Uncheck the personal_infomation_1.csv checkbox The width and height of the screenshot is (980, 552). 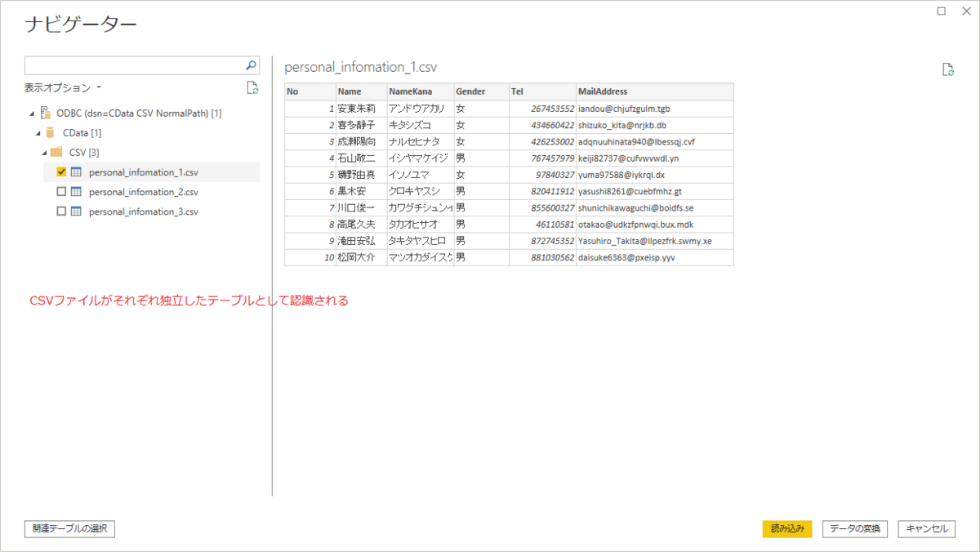[x=61, y=171]
